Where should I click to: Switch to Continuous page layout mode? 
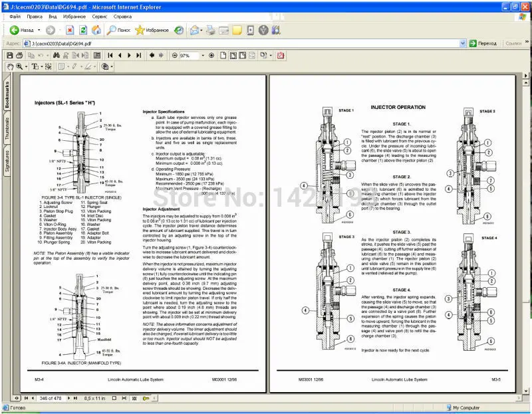click(x=234, y=56)
